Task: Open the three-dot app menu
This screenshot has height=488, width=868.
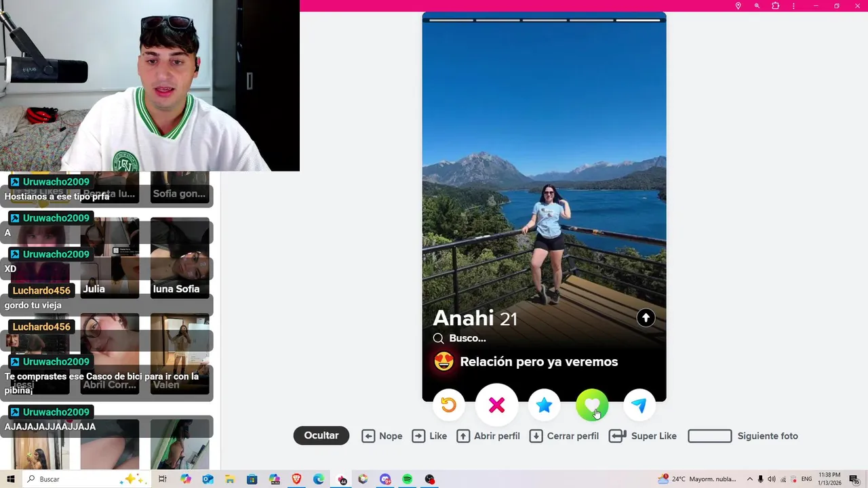Action: tap(793, 6)
